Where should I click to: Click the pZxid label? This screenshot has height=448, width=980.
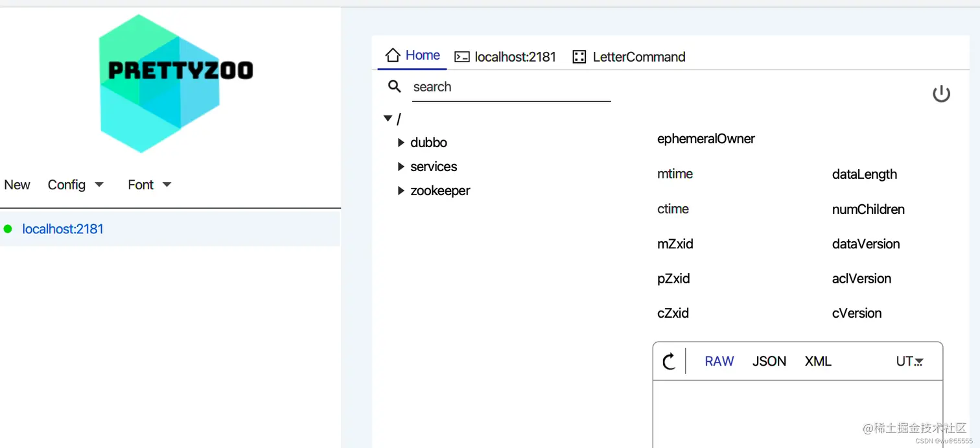coord(673,279)
